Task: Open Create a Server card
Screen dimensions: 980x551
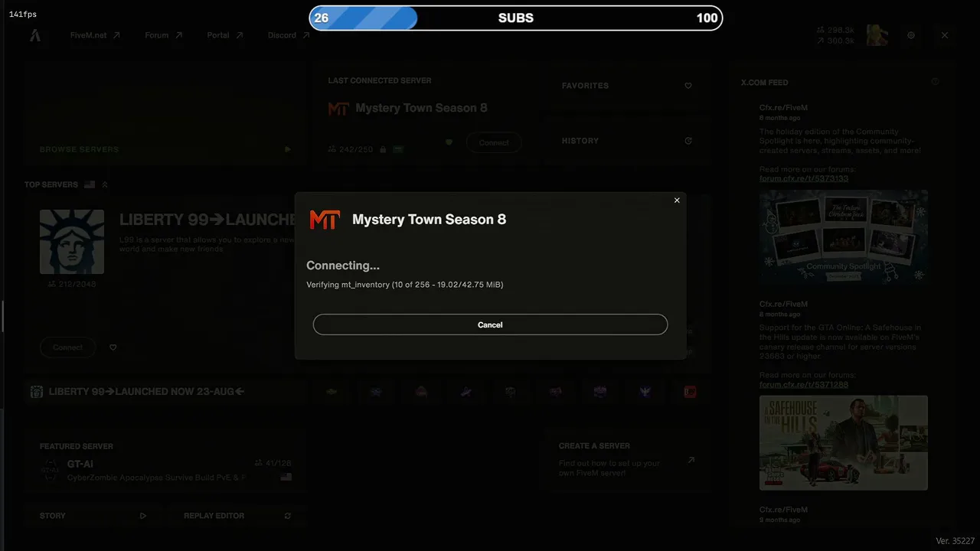Action: point(626,460)
